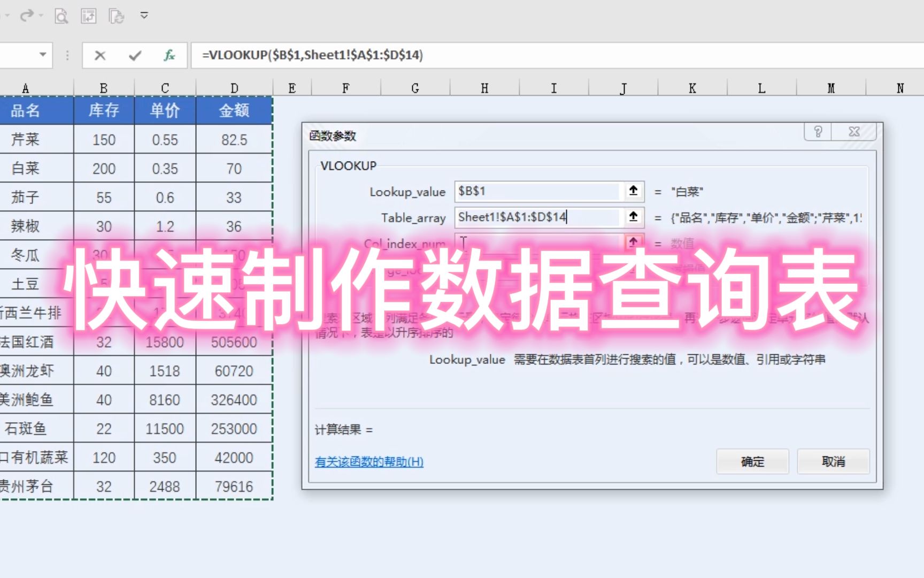Image resolution: width=924 pixels, height=578 pixels.
Task: Select column G header
Action: tap(415, 88)
